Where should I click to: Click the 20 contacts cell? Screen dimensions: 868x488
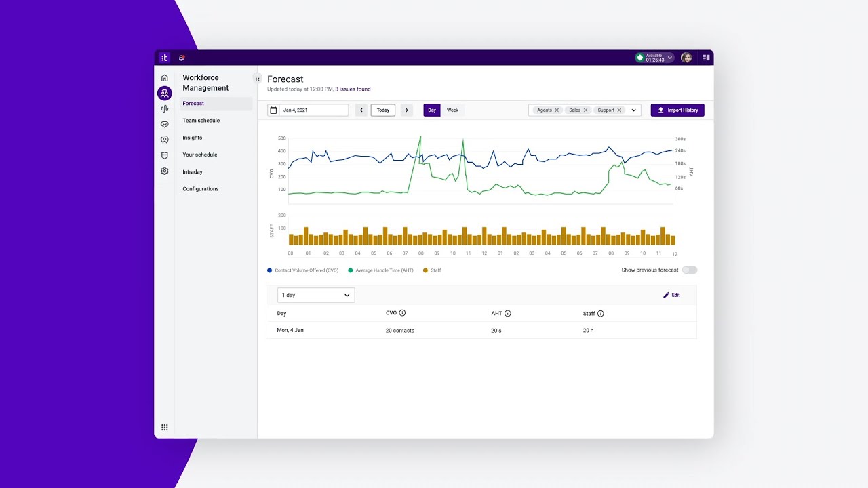pos(400,331)
